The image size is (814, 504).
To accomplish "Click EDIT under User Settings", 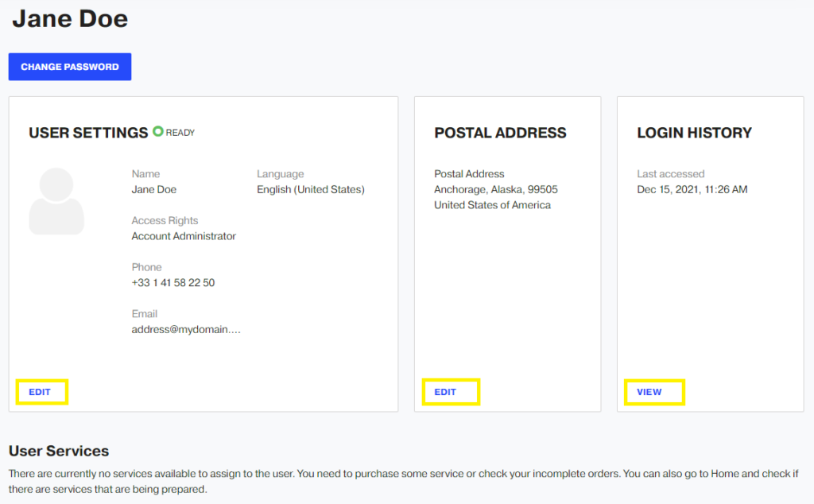I will click(41, 392).
